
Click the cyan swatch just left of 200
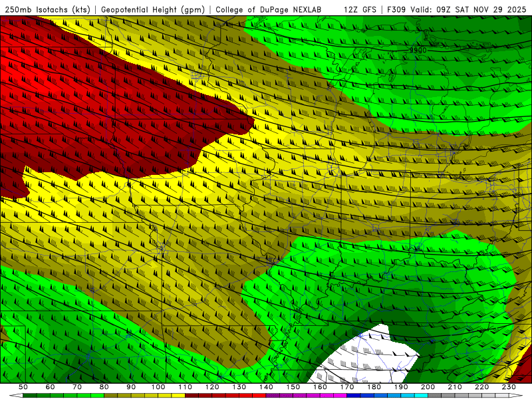(422, 396)
